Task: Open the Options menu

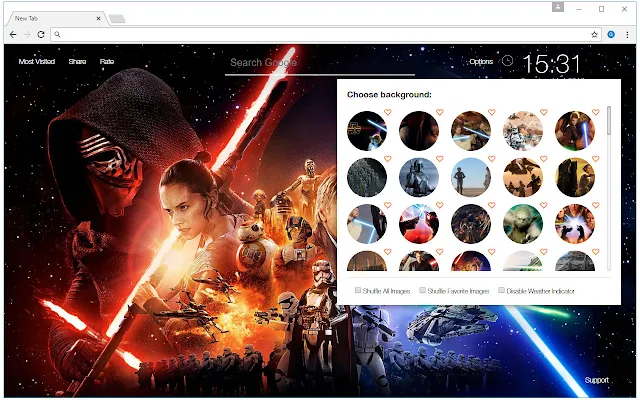Action: [481, 62]
